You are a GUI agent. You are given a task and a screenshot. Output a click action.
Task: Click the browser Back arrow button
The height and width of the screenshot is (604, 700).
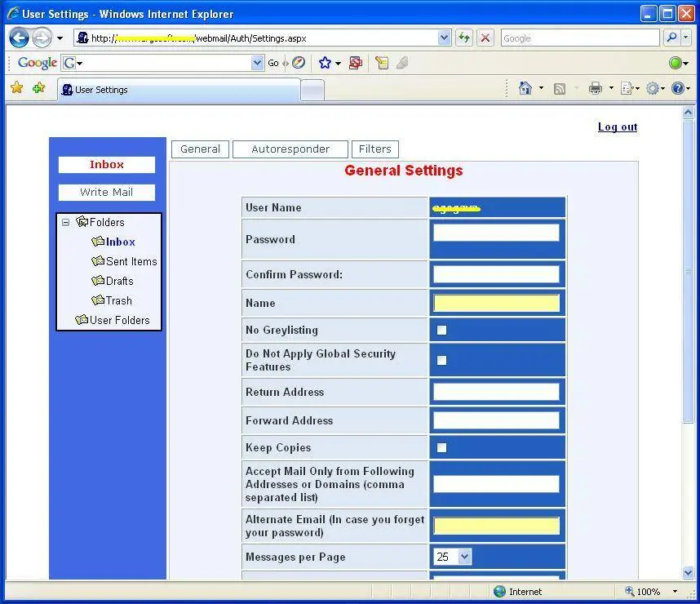[19, 38]
